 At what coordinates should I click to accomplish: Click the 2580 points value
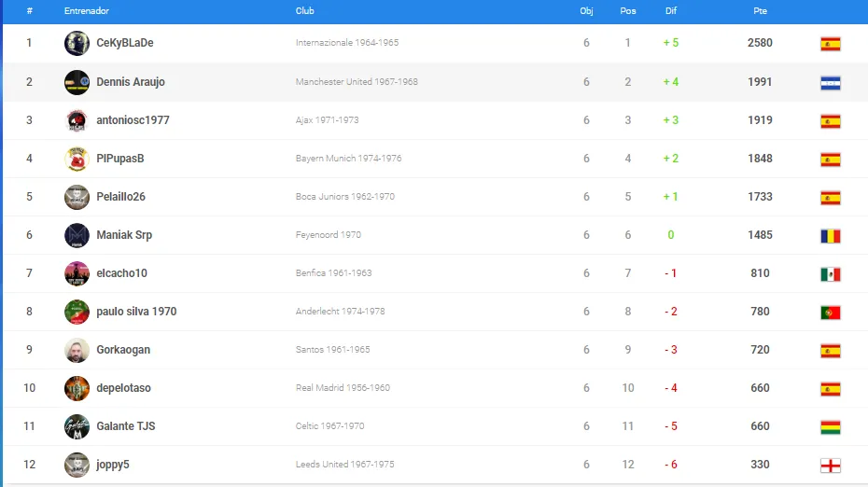click(x=760, y=43)
